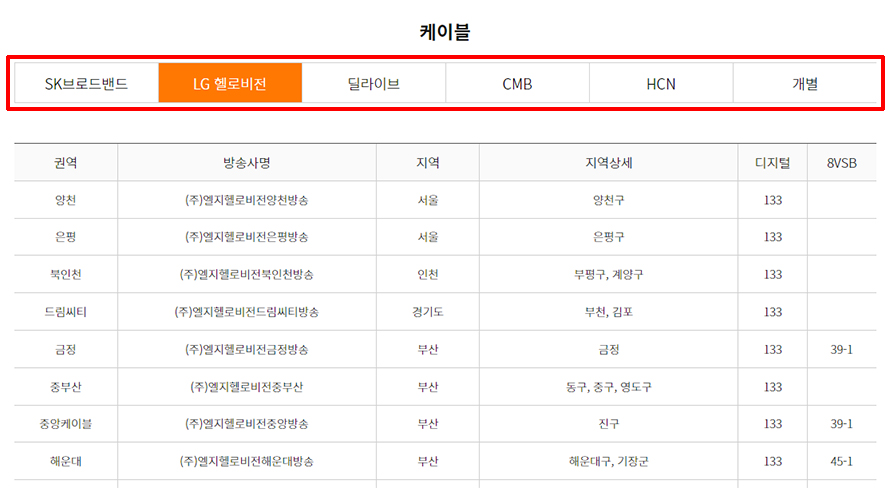Select the LG 헬로비전 tab
The width and height of the screenshot is (890, 488).
click(x=230, y=83)
